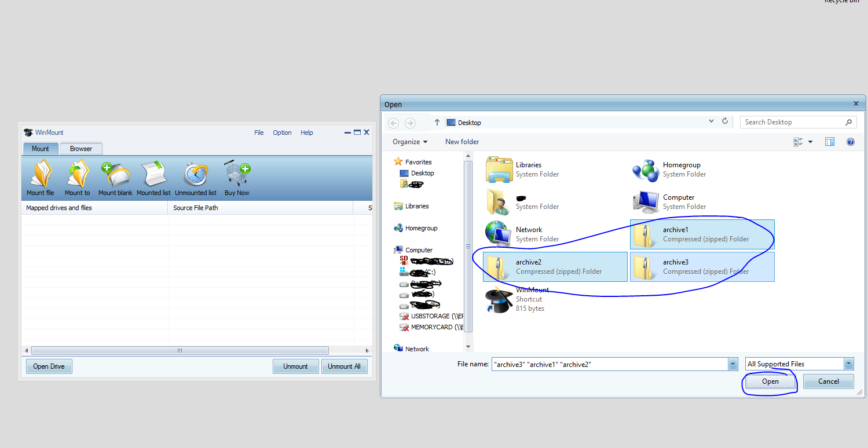Click the File name input field
The height and width of the screenshot is (448, 868).
click(x=610, y=364)
